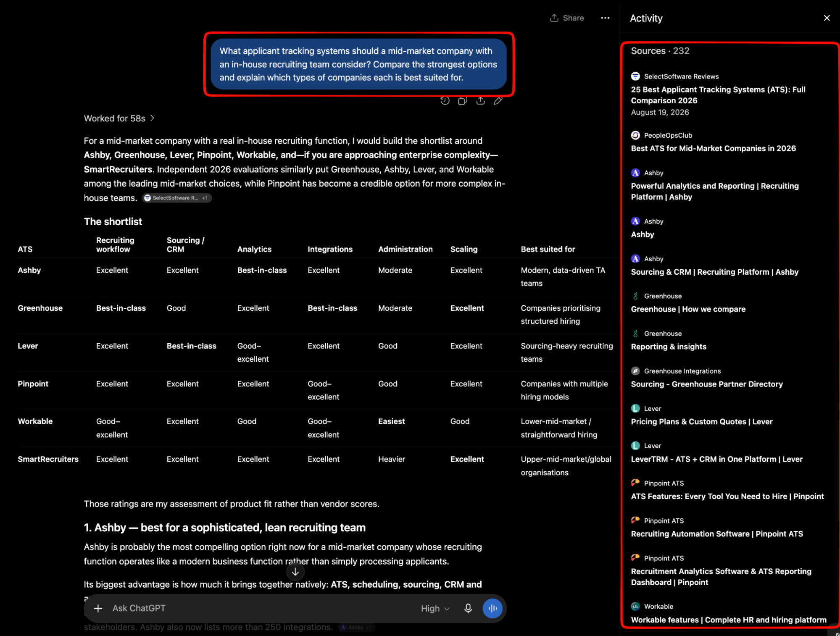This screenshot has width=840, height=636.
Task: Click the scroll-to-bottom arrow button
Action: click(x=295, y=572)
